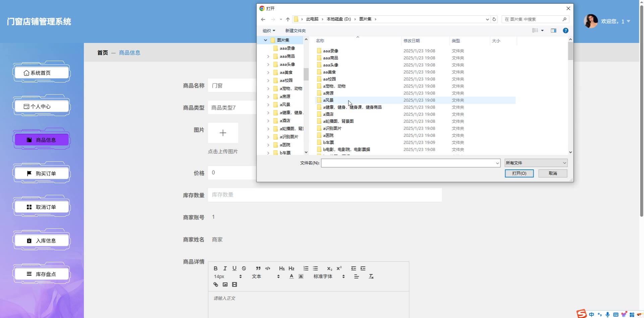Apply Heading 1 in the editor

(x=282, y=268)
